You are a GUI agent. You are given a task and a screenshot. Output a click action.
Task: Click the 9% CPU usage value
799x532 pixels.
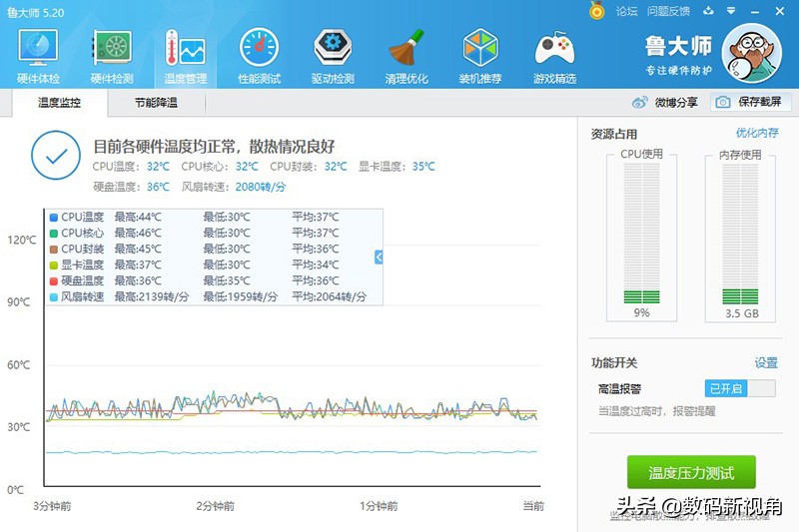[641, 312]
